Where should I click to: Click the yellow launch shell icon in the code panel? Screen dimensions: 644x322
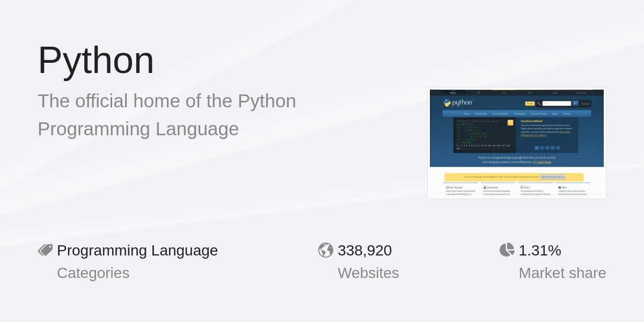point(510,122)
